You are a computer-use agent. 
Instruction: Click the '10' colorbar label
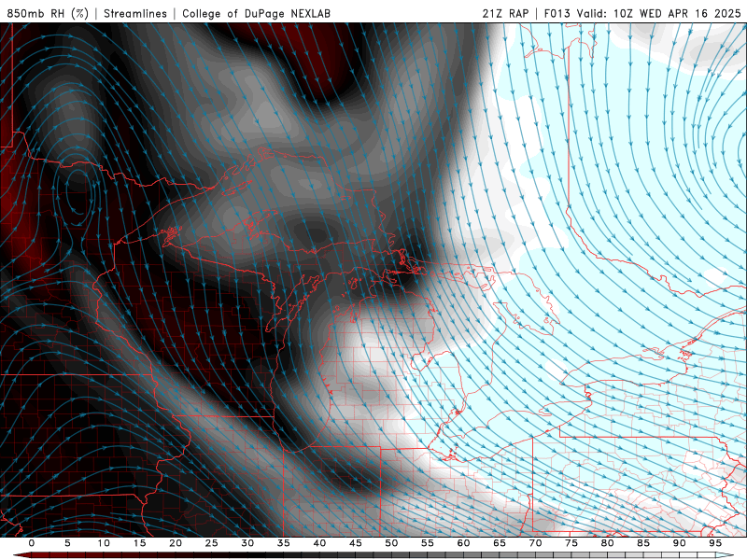click(x=104, y=543)
